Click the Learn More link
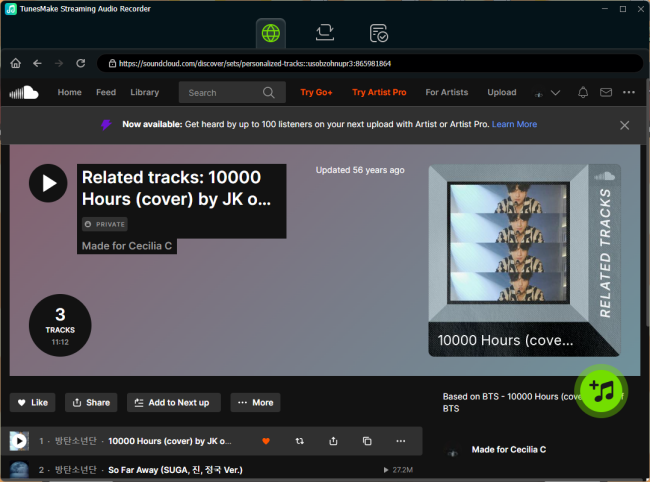The image size is (650, 482). tap(514, 124)
